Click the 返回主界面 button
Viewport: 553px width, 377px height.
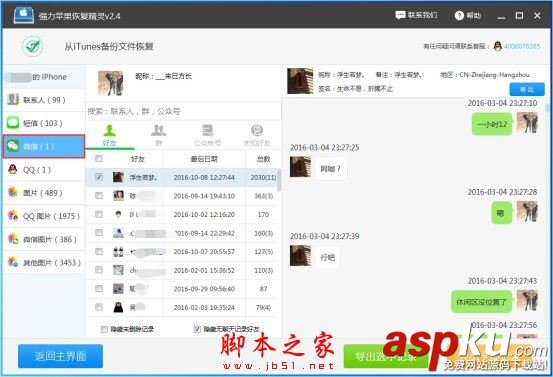point(60,356)
